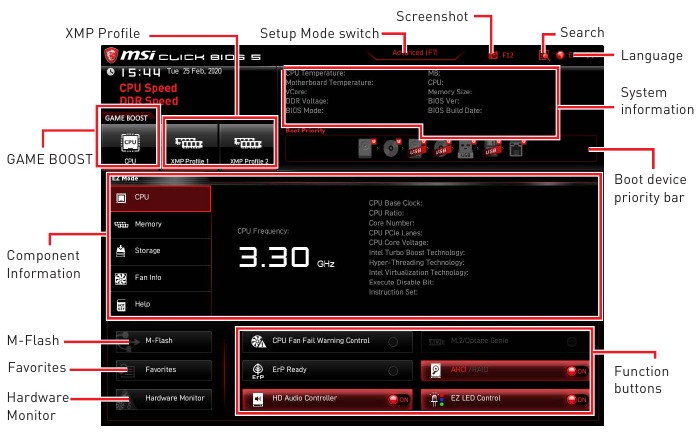Open the Fan Info tab
This screenshot has height=432, width=698.
point(161,278)
